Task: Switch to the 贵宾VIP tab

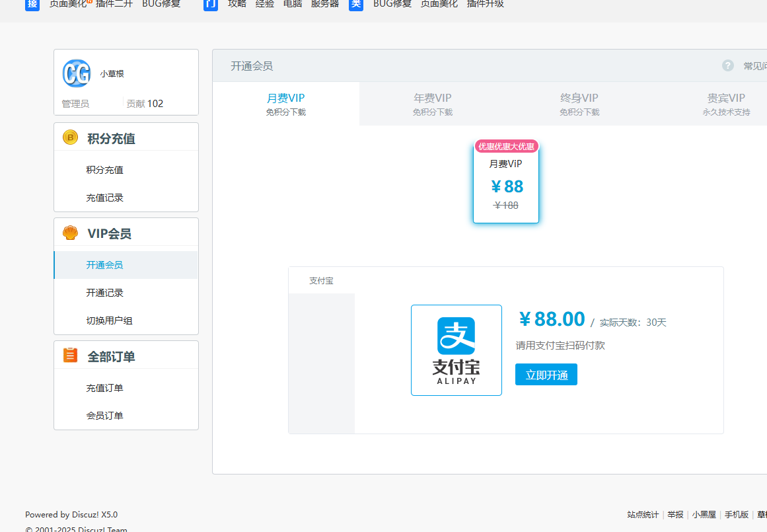Action: pos(726,104)
